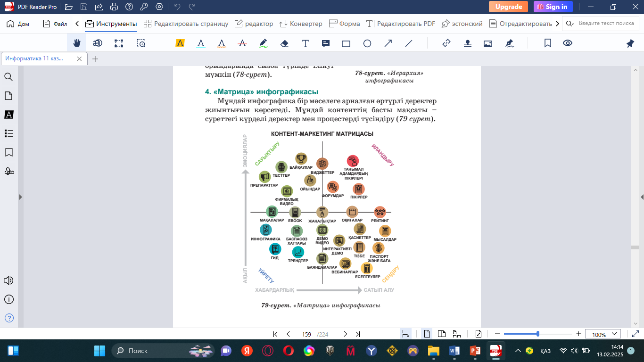Add a comment note annotation
This screenshot has height=362, width=644.
(325, 43)
